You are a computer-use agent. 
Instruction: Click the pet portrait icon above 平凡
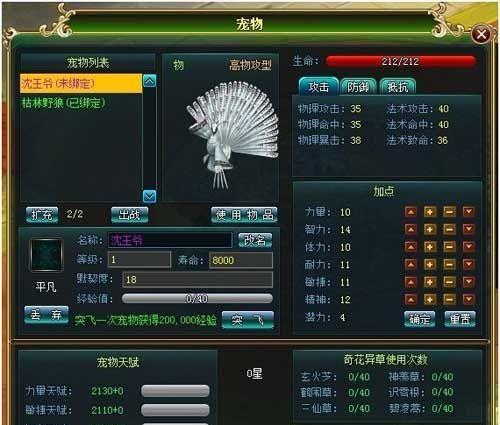(x=46, y=255)
